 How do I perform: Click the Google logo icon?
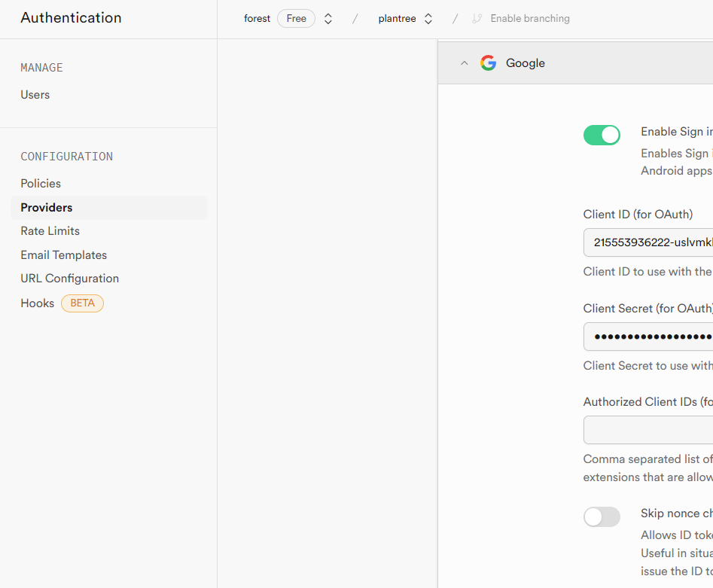pyautogui.click(x=488, y=62)
